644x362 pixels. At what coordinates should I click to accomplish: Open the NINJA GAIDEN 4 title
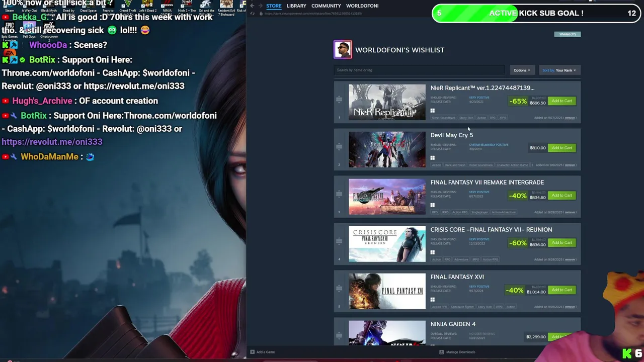pyautogui.click(x=453, y=324)
